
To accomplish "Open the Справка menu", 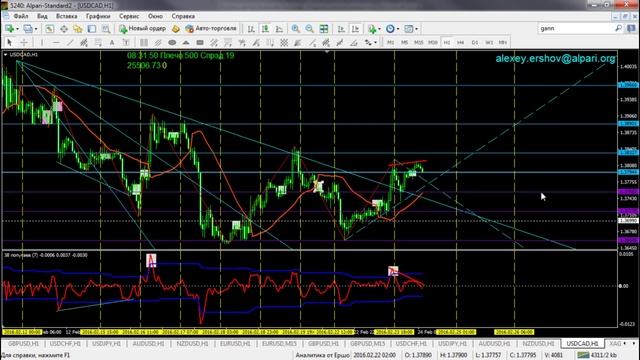I will (183, 16).
